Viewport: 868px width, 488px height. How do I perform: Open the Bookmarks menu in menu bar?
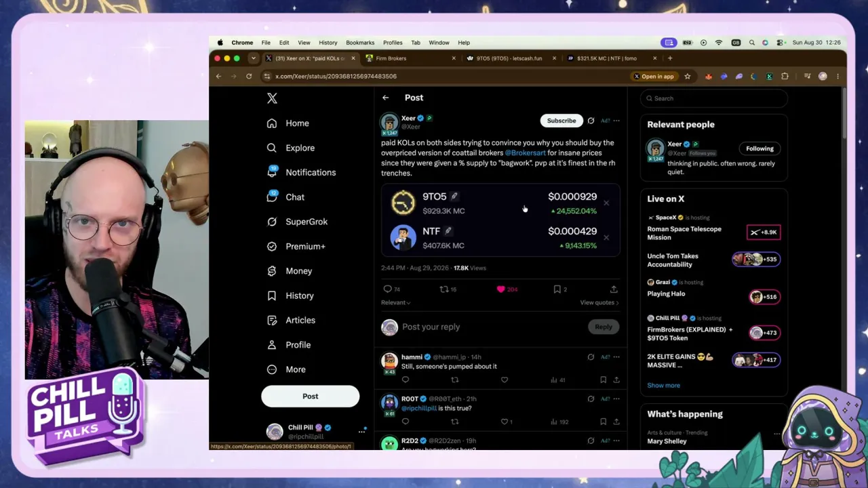tap(360, 43)
